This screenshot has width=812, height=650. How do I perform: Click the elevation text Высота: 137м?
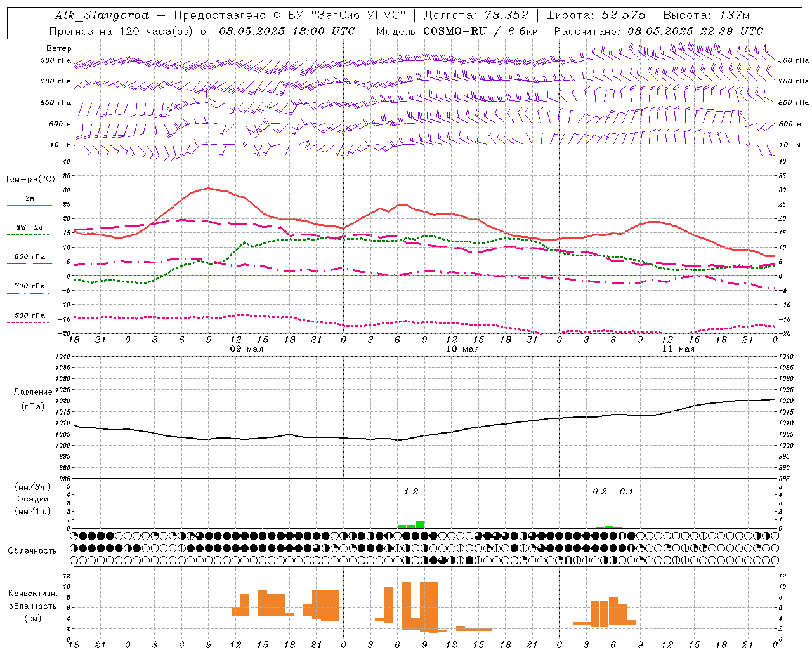(706, 15)
